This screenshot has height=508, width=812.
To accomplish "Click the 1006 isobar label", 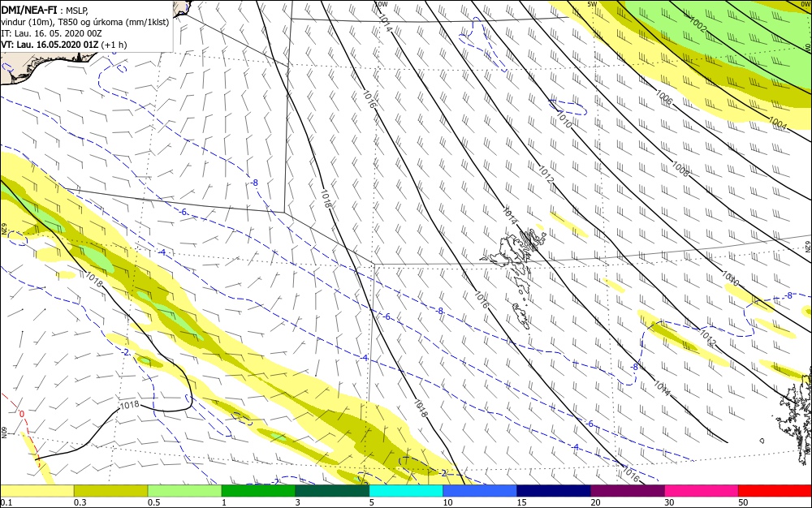I will point(664,97).
